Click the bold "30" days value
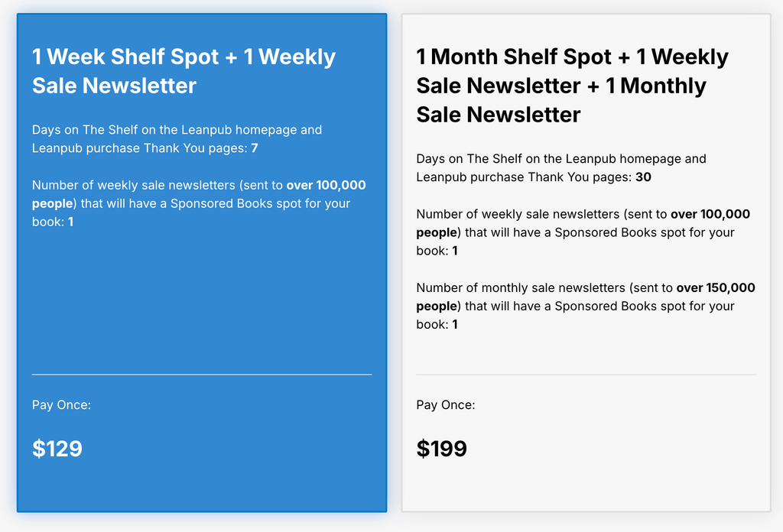This screenshot has width=783, height=532. (643, 177)
